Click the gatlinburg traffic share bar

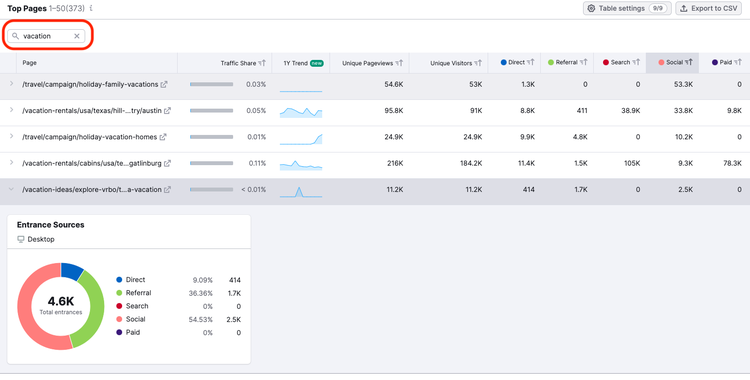coord(211,163)
